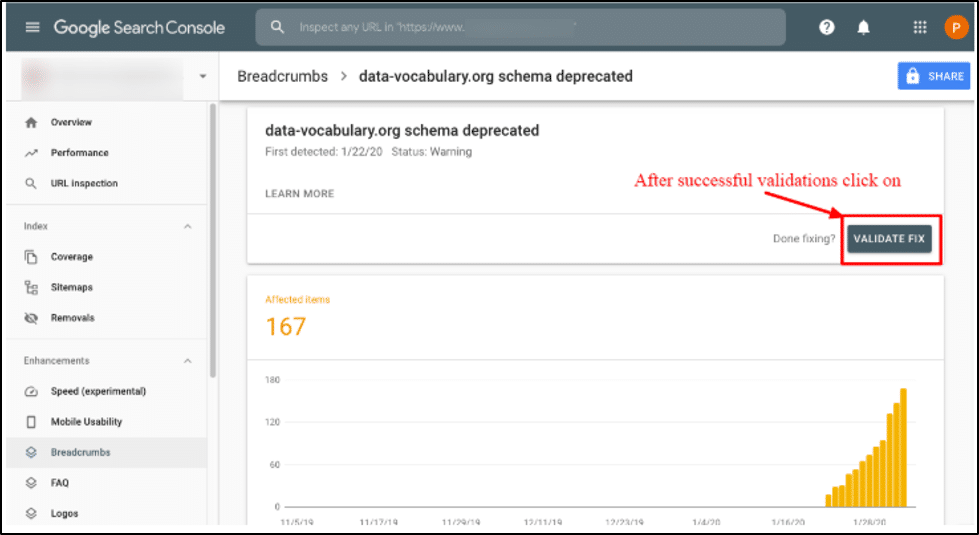Go back to Breadcrumbs via breadcrumb
979x535 pixels.
tap(282, 76)
